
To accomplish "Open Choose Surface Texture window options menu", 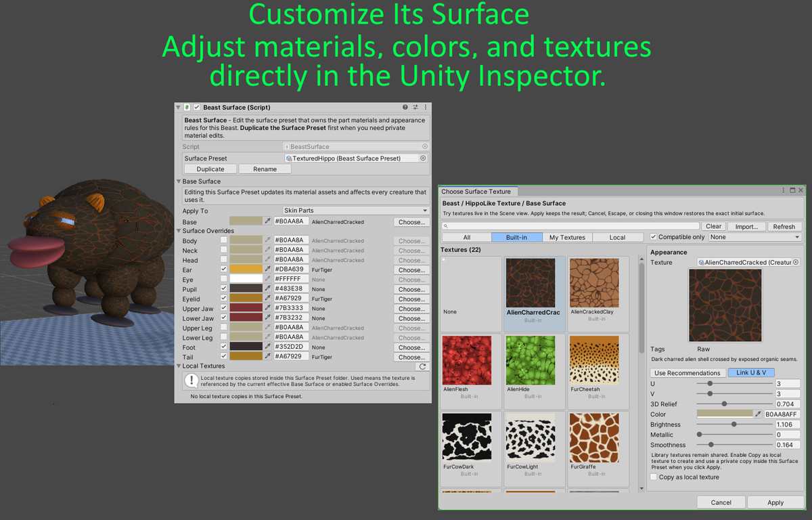I will pyautogui.click(x=785, y=191).
